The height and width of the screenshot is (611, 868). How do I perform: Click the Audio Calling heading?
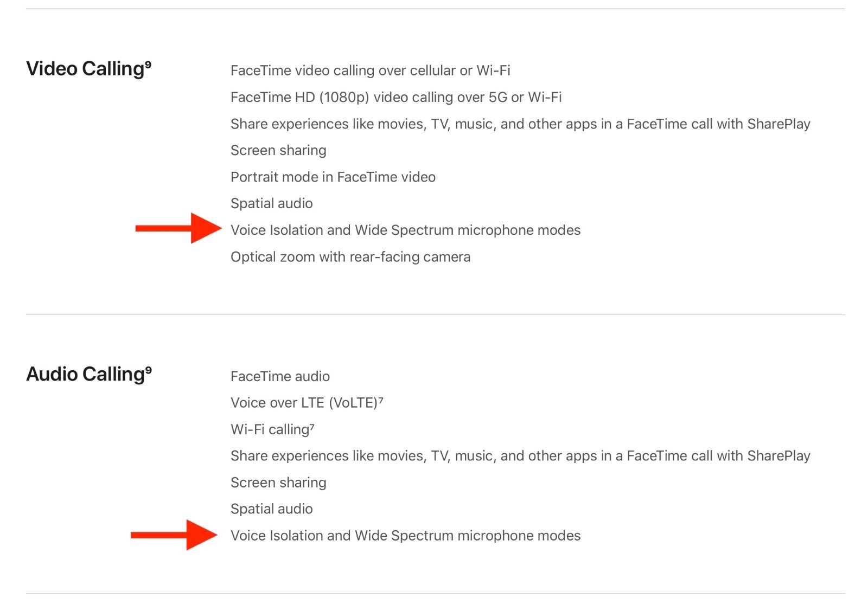(x=89, y=374)
